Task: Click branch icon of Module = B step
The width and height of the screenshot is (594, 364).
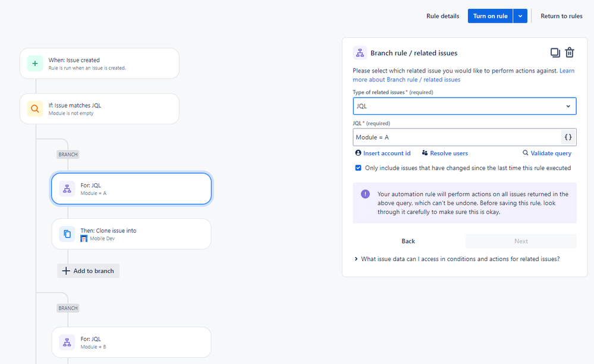Action: [x=67, y=343]
